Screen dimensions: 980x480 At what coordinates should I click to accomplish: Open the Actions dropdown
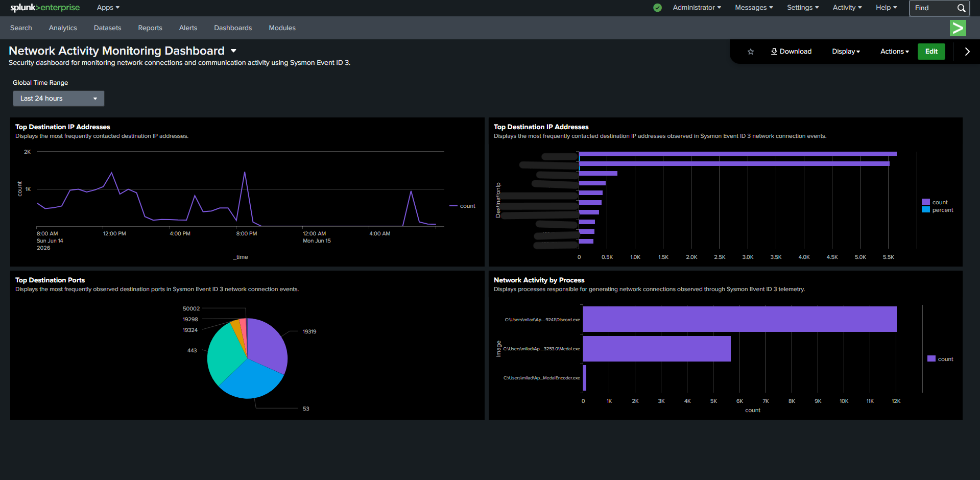click(894, 52)
